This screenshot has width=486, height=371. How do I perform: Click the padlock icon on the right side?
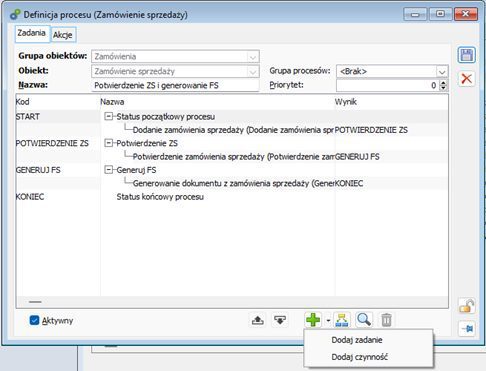click(x=467, y=306)
